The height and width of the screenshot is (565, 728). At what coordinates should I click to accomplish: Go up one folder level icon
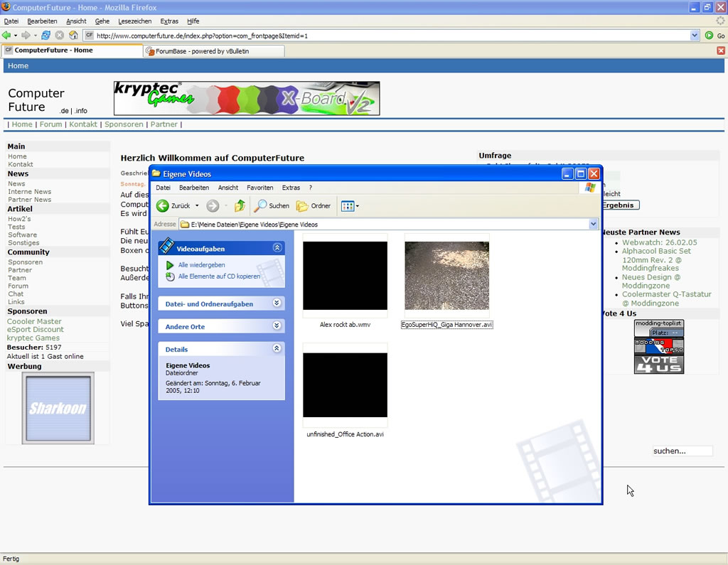[x=240, y=205]
